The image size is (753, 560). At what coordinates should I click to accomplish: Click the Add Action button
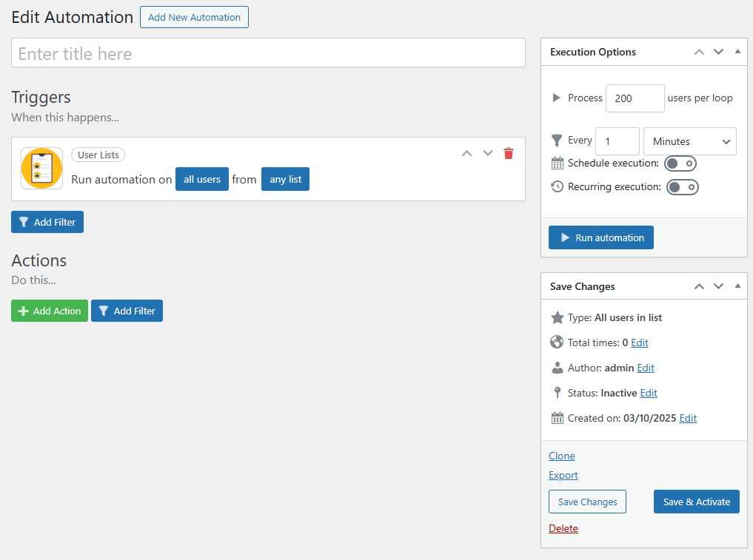(x=50, y=311)
